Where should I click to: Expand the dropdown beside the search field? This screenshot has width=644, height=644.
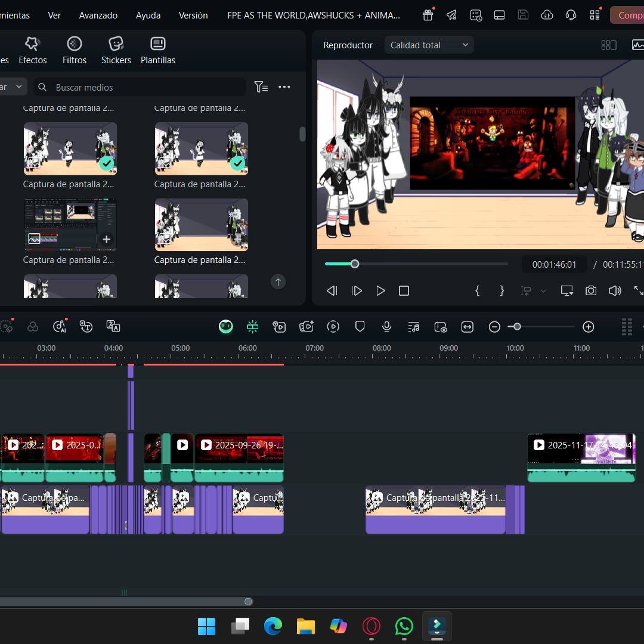point(14,86)
